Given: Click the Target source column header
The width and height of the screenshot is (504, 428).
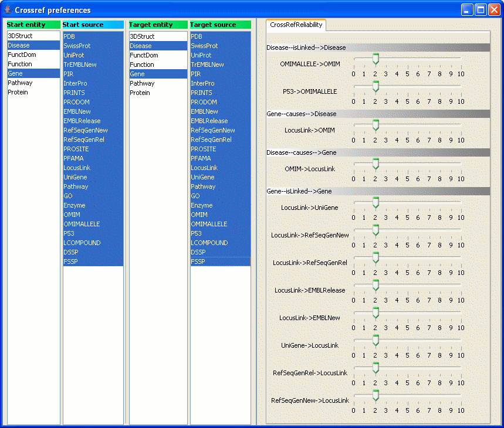Looking at the screenshot, I should click(221, 25).
